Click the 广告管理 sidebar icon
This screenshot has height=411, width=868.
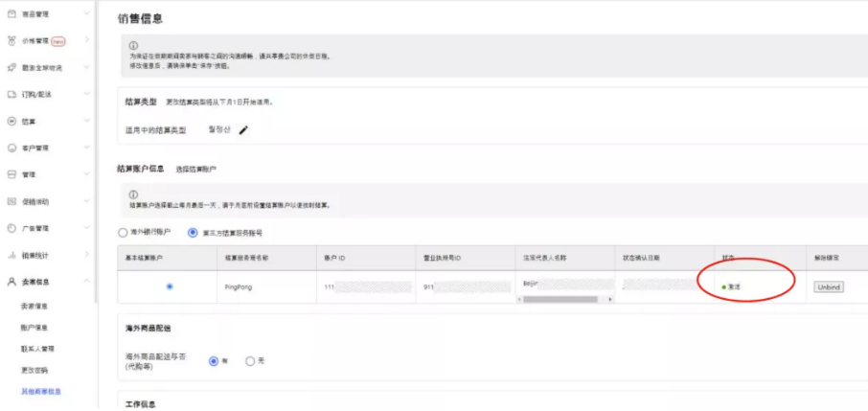point(11,229)
